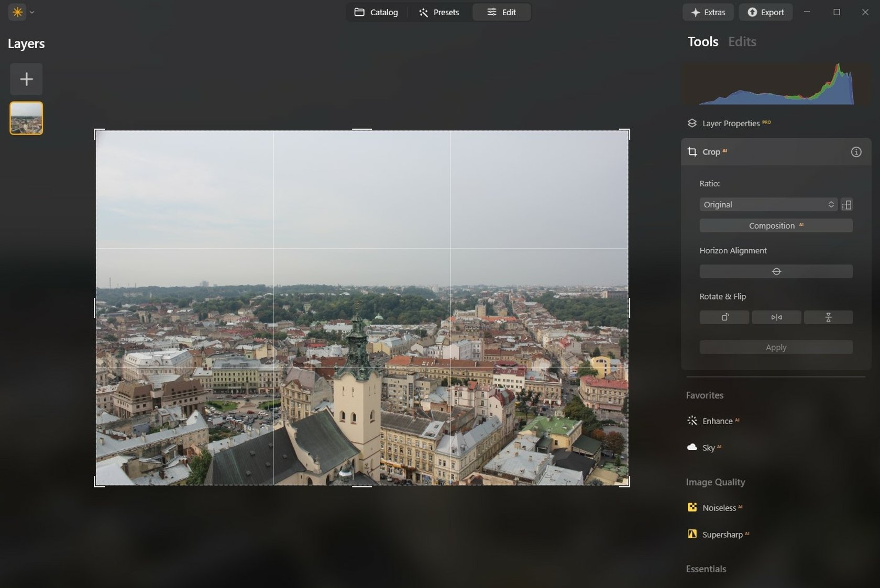Open the Sky AI tool
Viewport: 880px width, 588px height.
(x=710, y=447)
